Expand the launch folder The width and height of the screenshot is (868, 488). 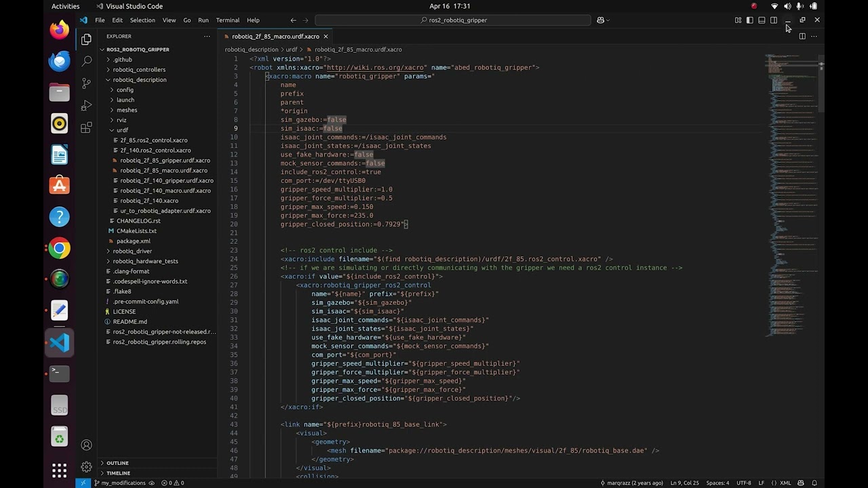click(x=125, y=100)
